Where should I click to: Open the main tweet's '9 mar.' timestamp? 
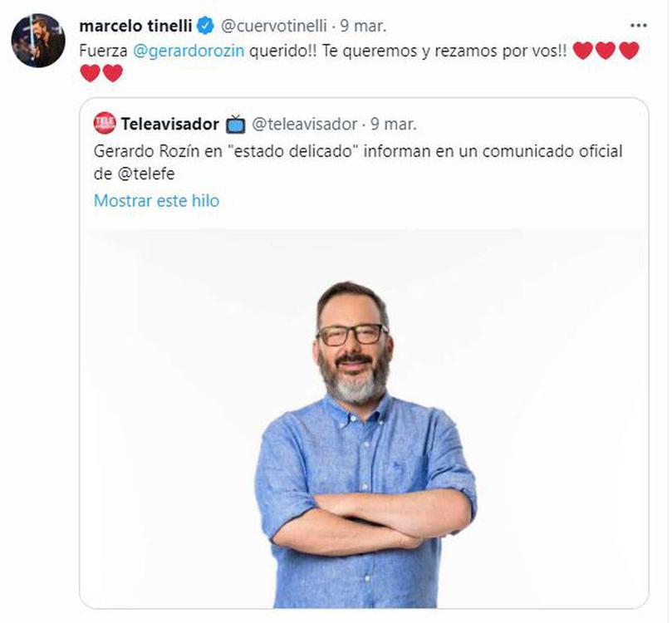click(363, 26)
